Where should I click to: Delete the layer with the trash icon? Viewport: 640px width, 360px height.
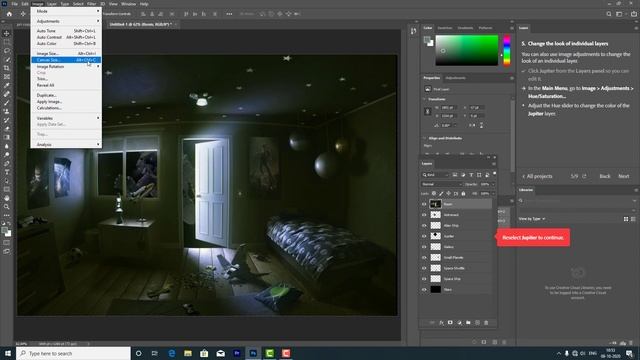click(x=486, y=322)
